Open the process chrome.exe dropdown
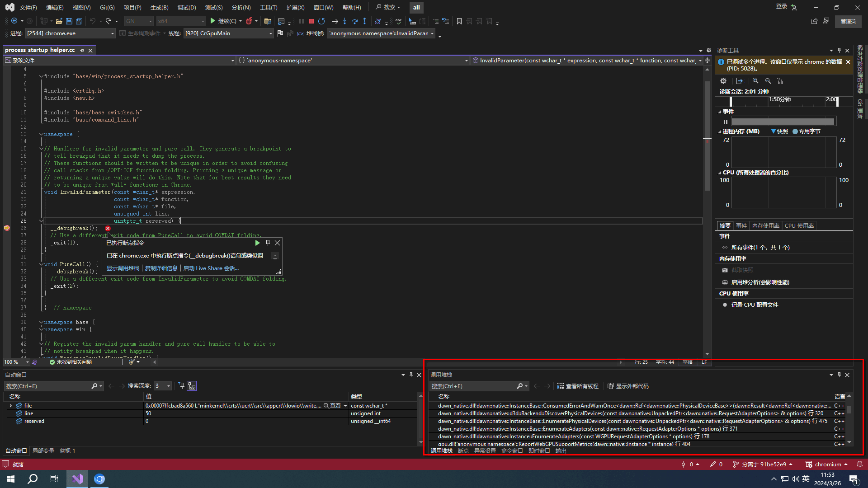This screenshot has width=868, height=488. pos(113,33)
